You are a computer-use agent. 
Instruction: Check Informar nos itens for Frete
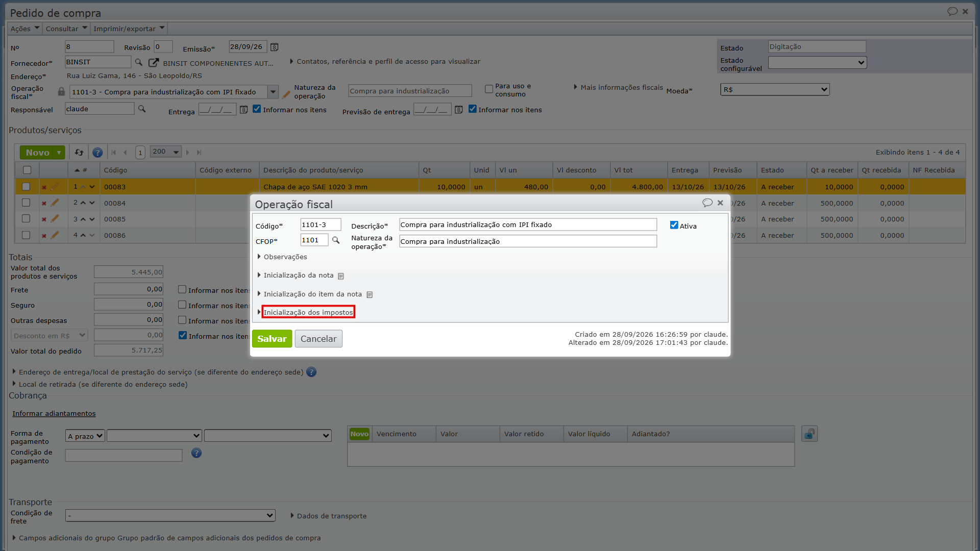[182, 290]
